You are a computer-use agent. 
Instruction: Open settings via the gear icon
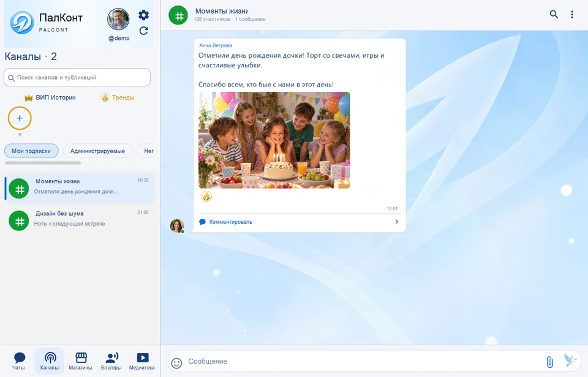[x=143, y=15]
